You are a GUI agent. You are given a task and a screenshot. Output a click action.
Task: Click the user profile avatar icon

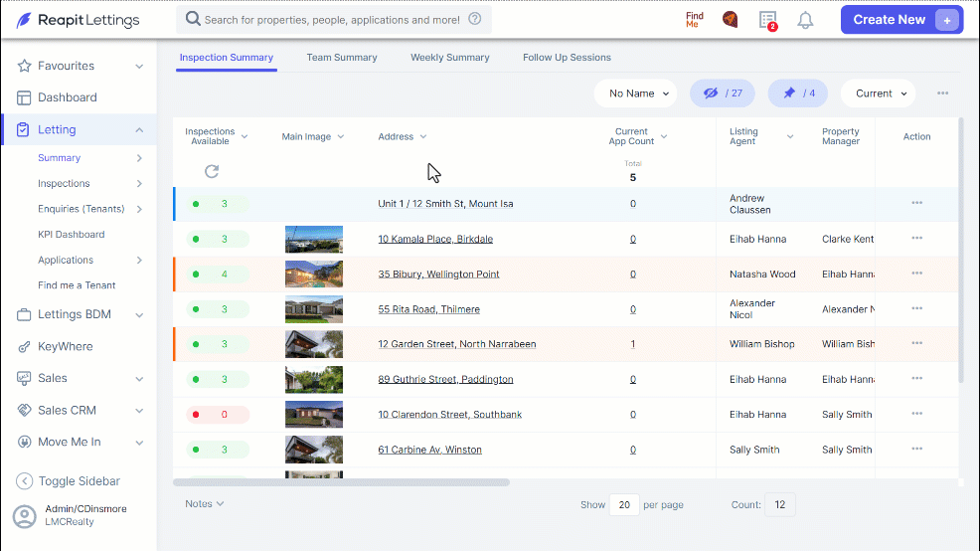25,516
